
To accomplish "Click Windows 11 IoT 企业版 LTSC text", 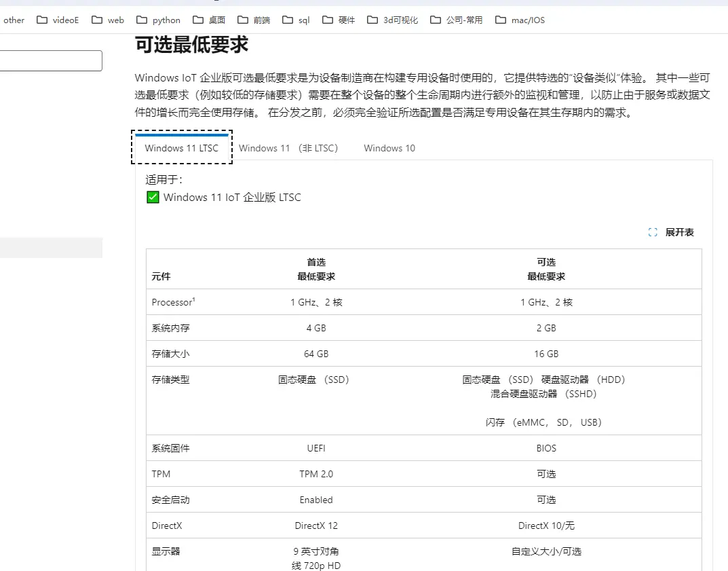I will [x=231, y=198].
